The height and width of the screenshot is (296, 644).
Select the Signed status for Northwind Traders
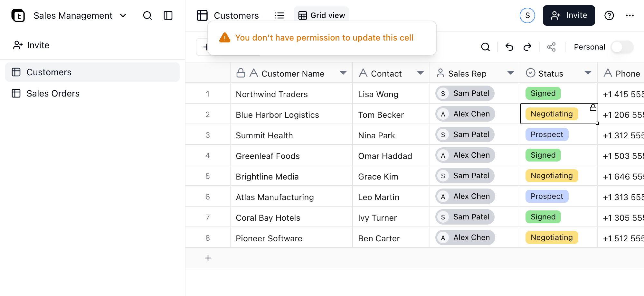pos(543,93)
